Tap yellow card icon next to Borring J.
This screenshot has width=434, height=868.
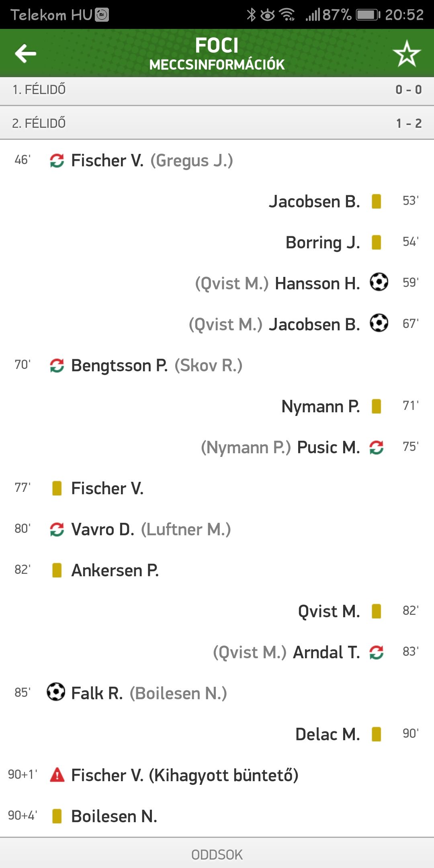point(377,242)
